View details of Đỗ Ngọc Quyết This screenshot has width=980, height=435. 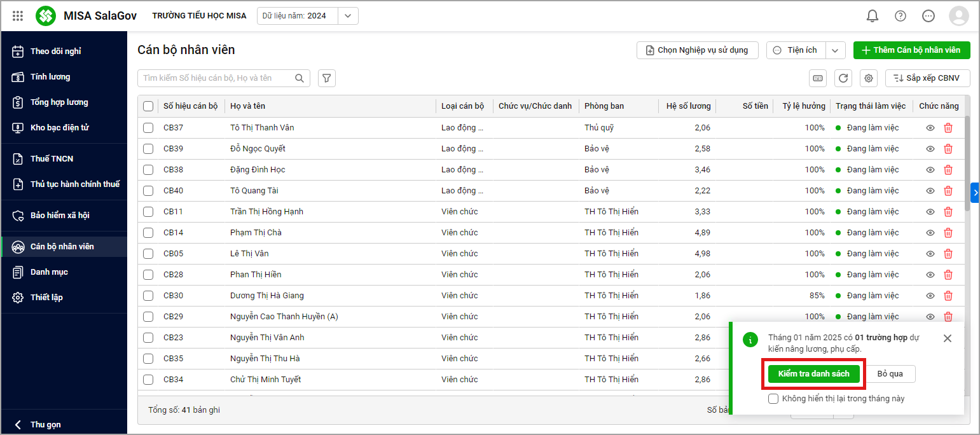[x=930, y=149]
